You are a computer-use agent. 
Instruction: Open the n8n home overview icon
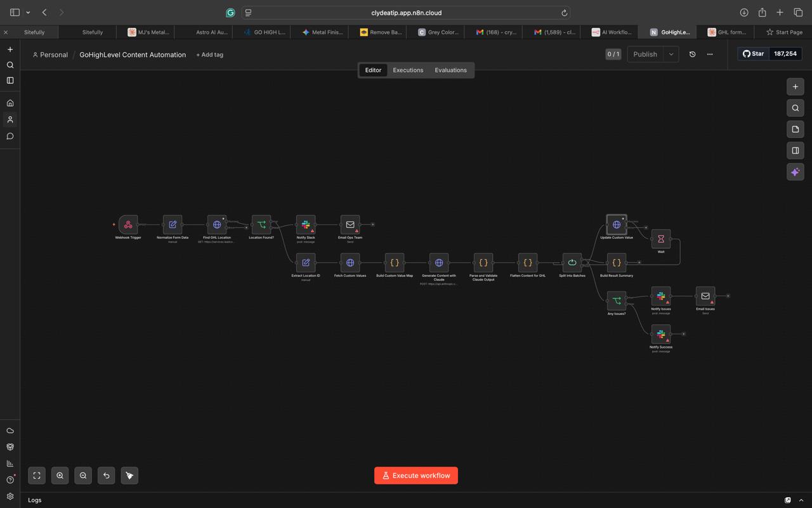tap(10, 103)
